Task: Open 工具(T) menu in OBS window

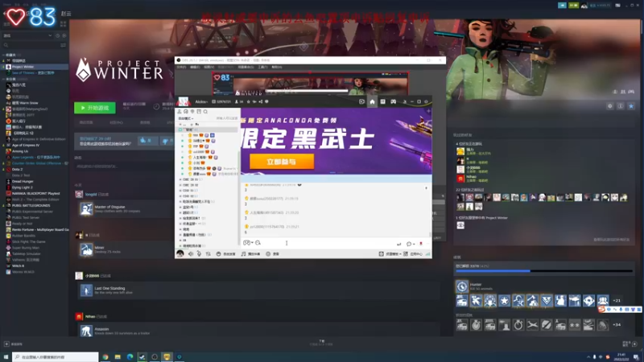Action: 263,67
